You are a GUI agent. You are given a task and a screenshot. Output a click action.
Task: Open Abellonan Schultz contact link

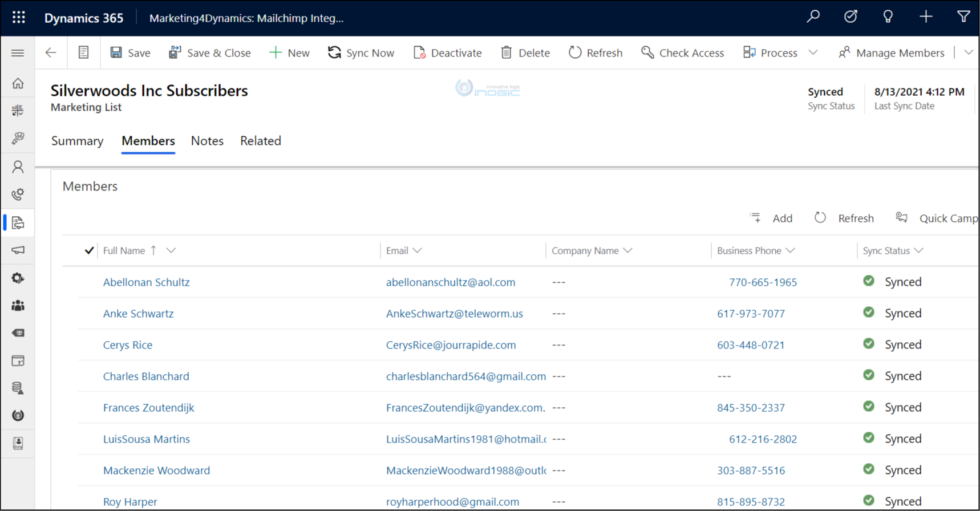point(146,282)
